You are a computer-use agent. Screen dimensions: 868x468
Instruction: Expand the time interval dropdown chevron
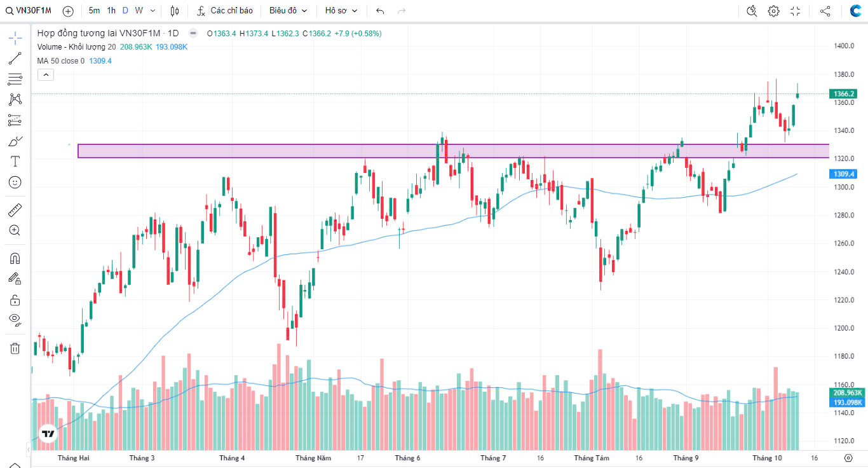[153, 11]
